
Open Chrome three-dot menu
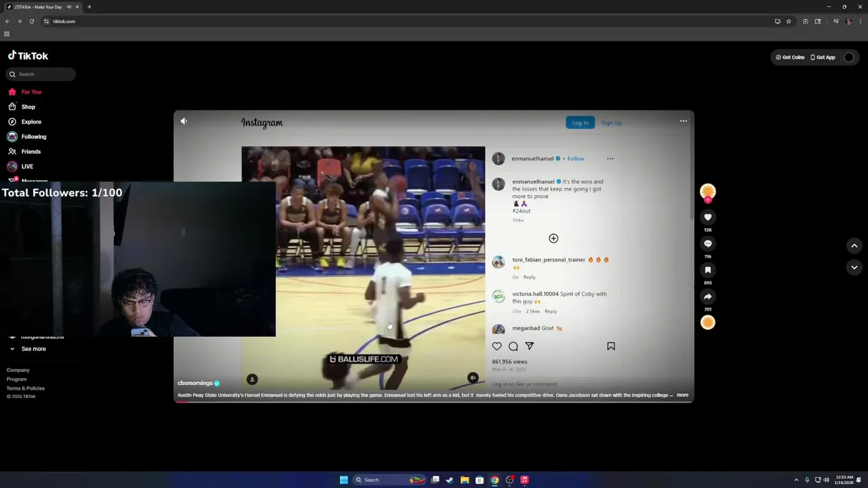[861, 21]
